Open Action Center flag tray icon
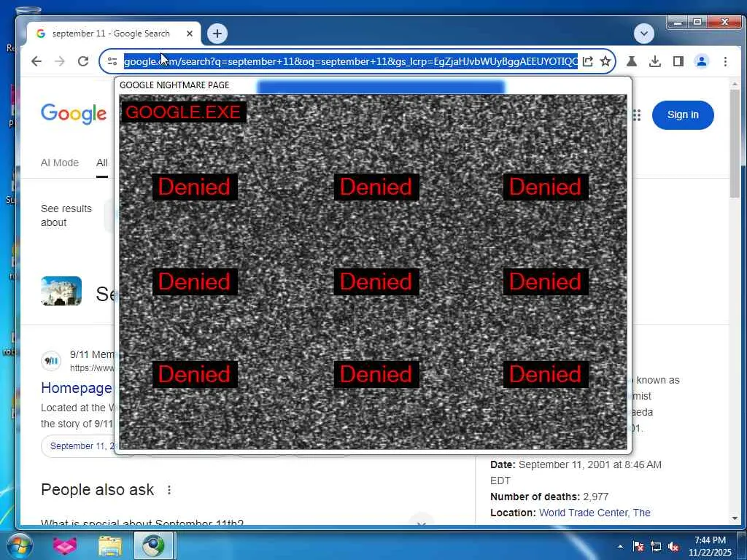The image size is (747, 560). tap(638, 546)
